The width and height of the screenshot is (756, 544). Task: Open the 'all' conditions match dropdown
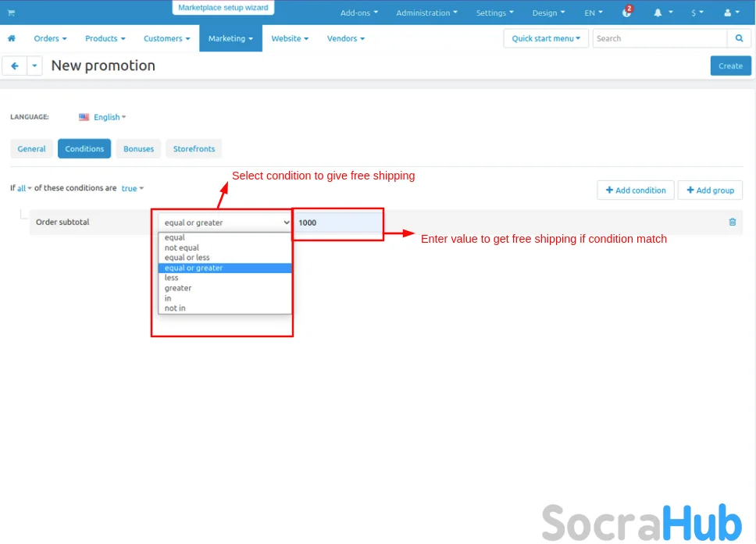pos(23,188)
